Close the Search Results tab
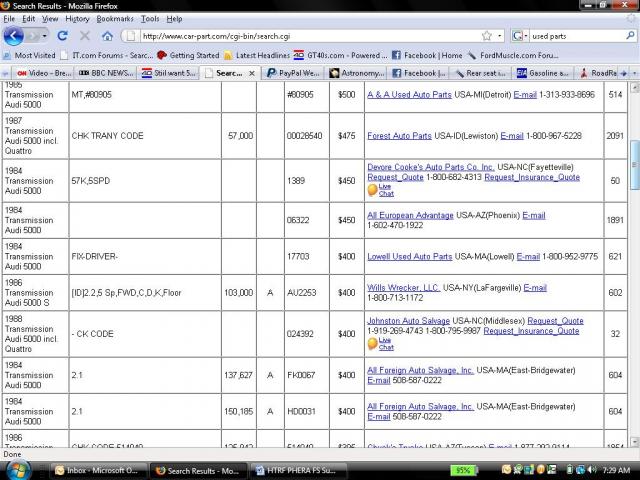640x480 pixels. coord(252,73)
